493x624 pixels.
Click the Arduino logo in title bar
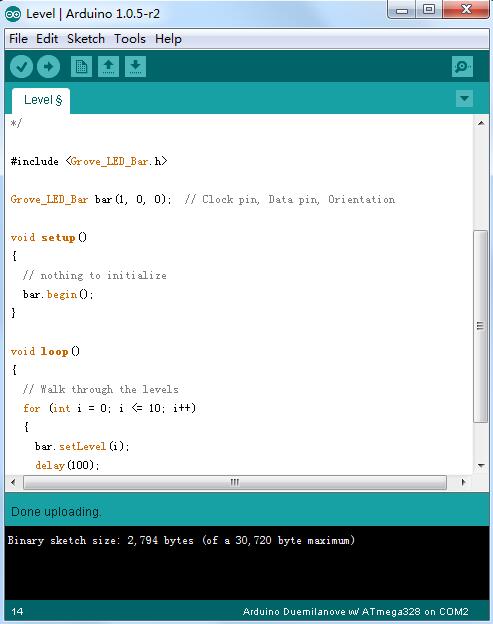point(13,14)
